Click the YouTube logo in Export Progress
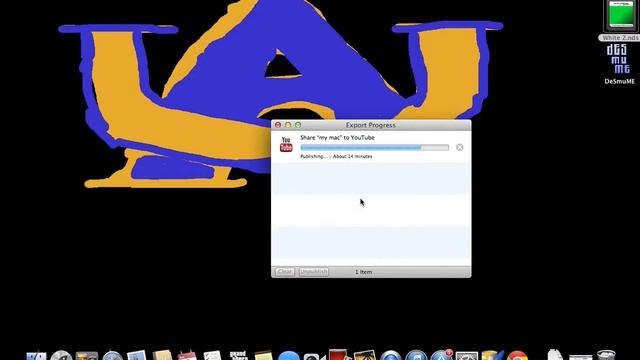The height and width of the screenshot is (360, 640). coord(286,144)
